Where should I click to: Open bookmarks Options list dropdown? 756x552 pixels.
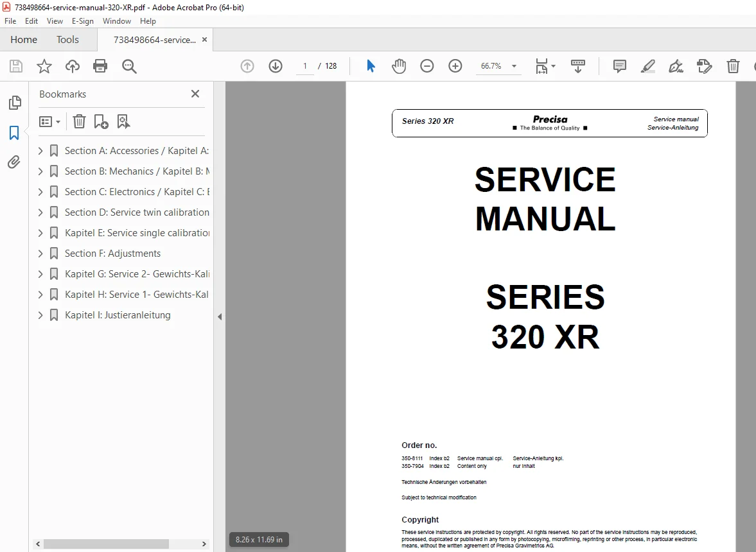(x=49, y=121)
